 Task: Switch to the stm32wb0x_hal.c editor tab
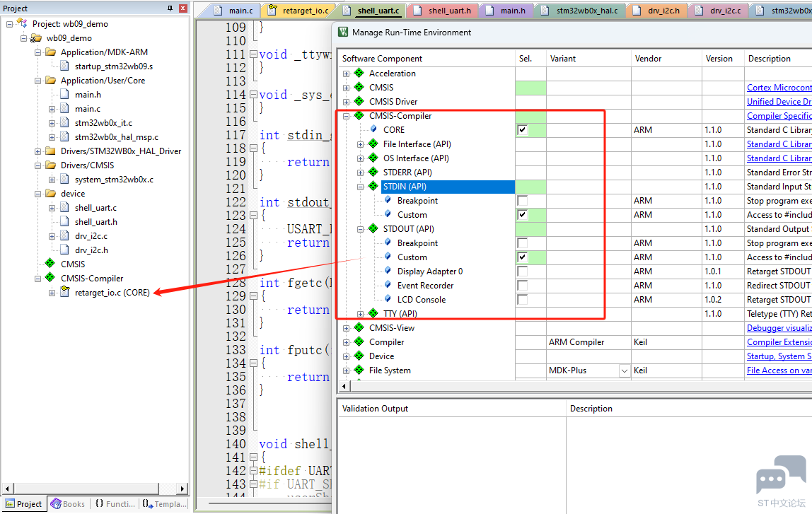coord(580,11)
